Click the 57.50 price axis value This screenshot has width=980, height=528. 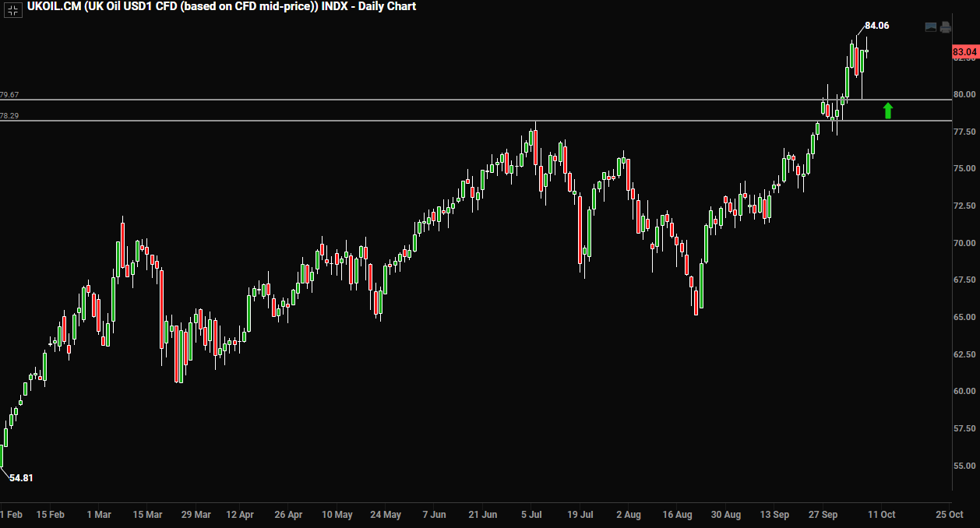tap(964, 428)
